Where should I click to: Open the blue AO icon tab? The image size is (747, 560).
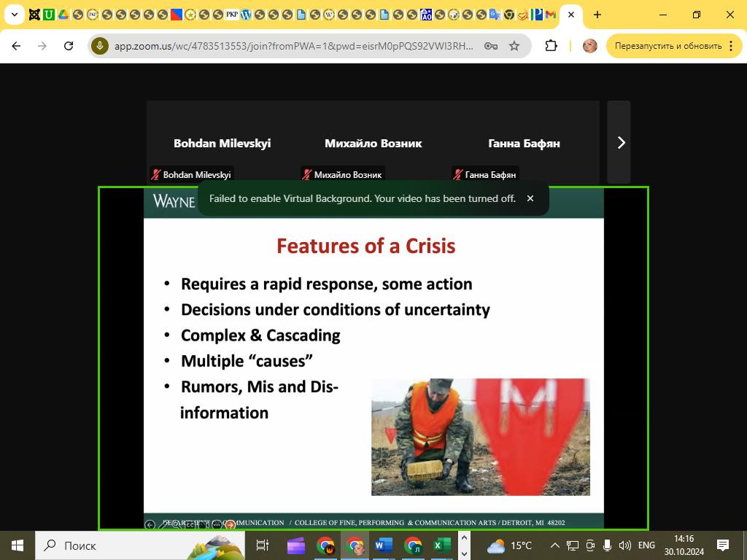426,15
